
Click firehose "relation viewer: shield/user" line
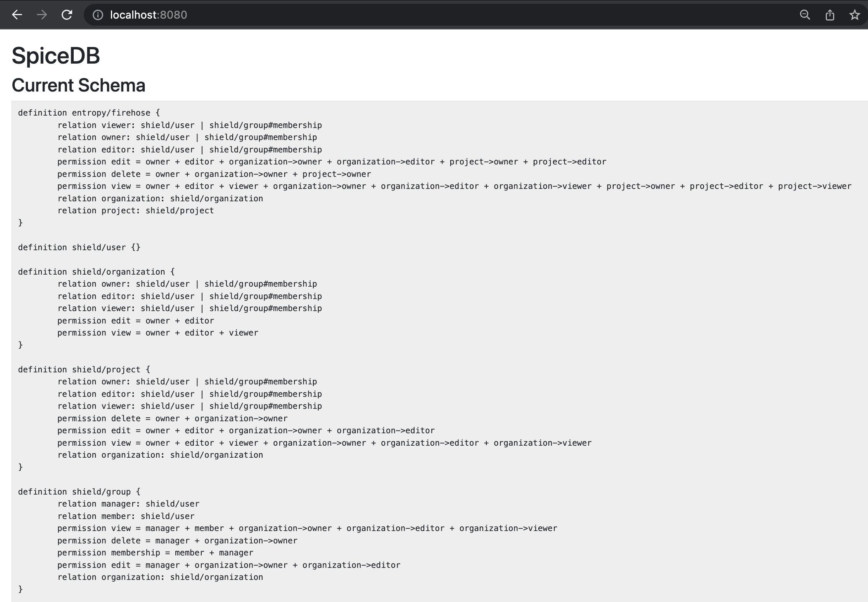tap(190, 125)
